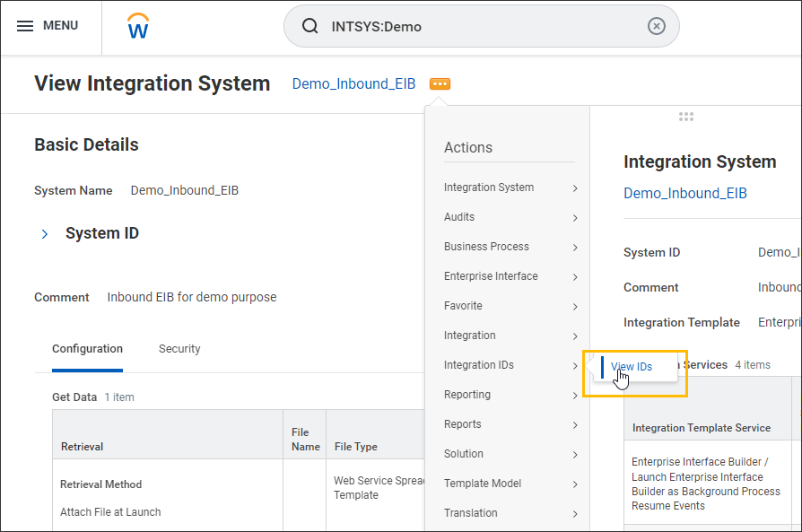
Task: Click the arrow next to Audits
Action: (x=575, y=218)
